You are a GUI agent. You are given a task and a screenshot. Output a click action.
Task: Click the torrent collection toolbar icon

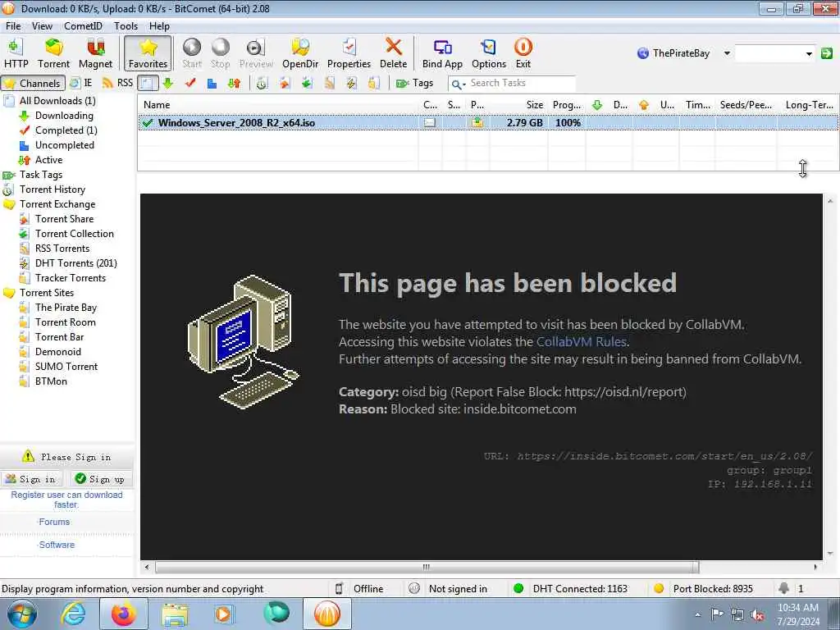point(307,83)
